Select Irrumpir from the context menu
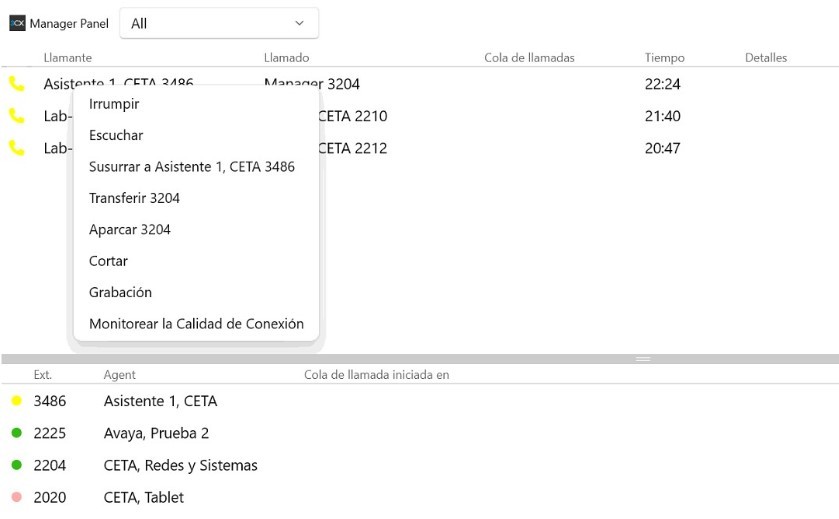This screenshot has height=519, width=839. pyautogui.click(x=114, y=104)
